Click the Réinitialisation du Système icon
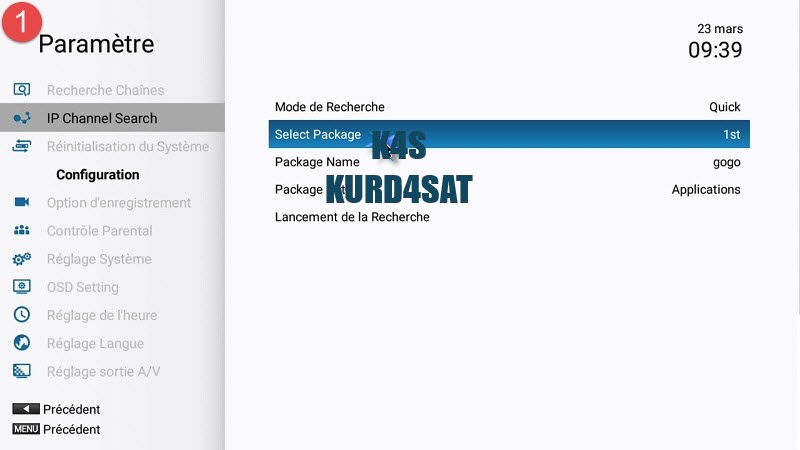800x450 pixels. point(21,146)
